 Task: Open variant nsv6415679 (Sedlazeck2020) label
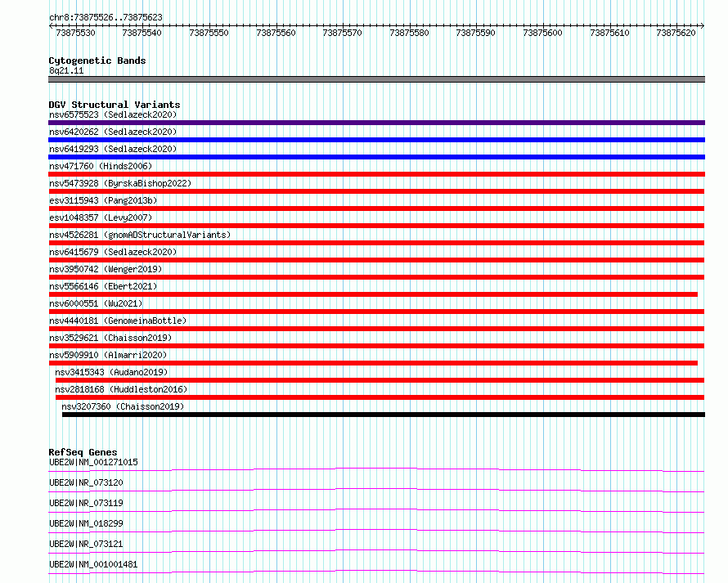(x=113, y=252)
